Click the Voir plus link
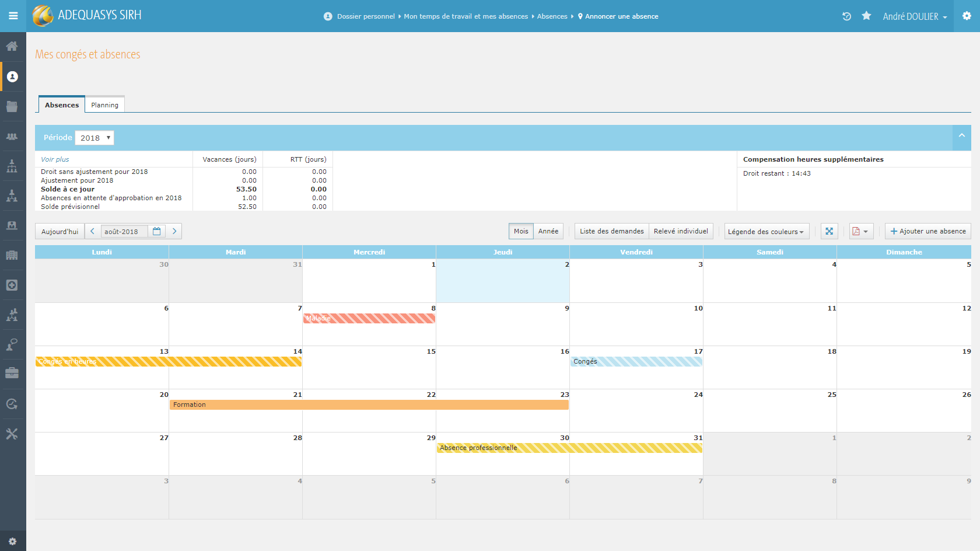This screenshot has height=551, width=980. pyautogui.click(x=55, y=159)
